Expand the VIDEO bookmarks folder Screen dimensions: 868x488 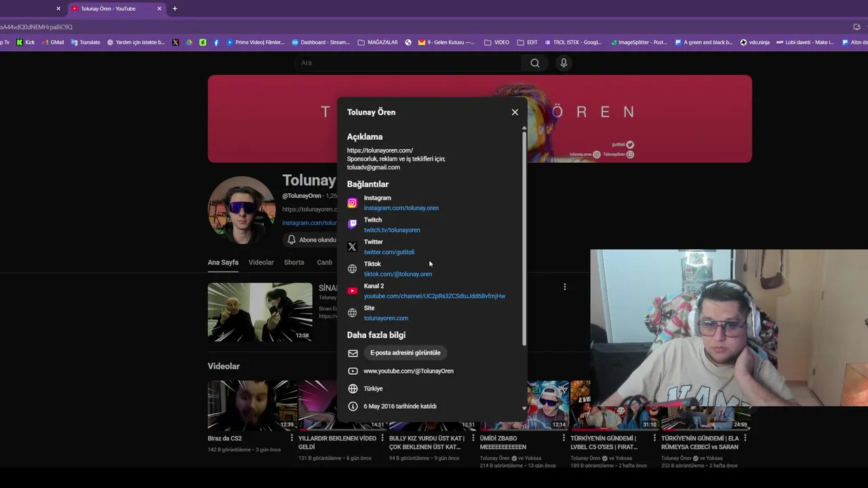(496, 42)
